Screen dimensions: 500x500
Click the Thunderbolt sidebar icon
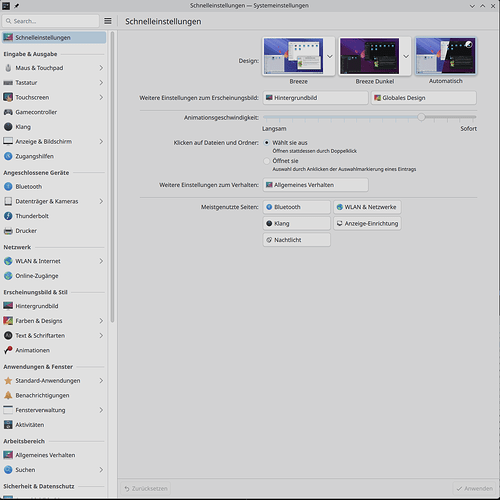8,216
